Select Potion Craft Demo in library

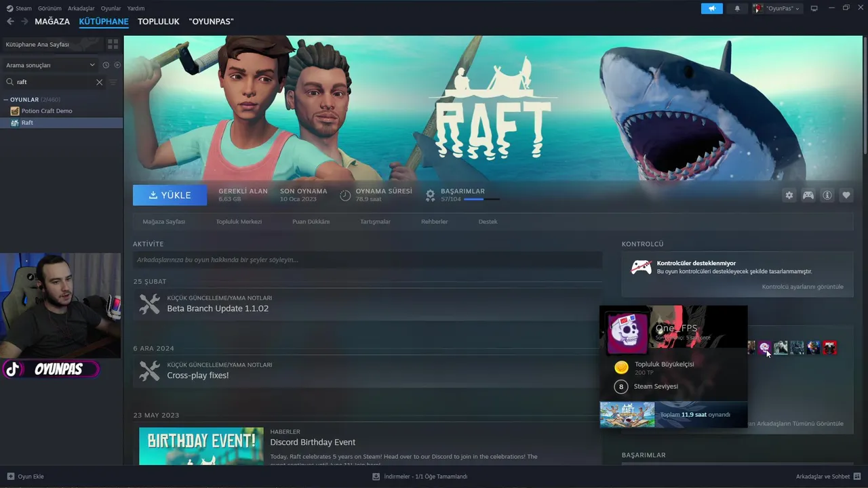(61, 111)
